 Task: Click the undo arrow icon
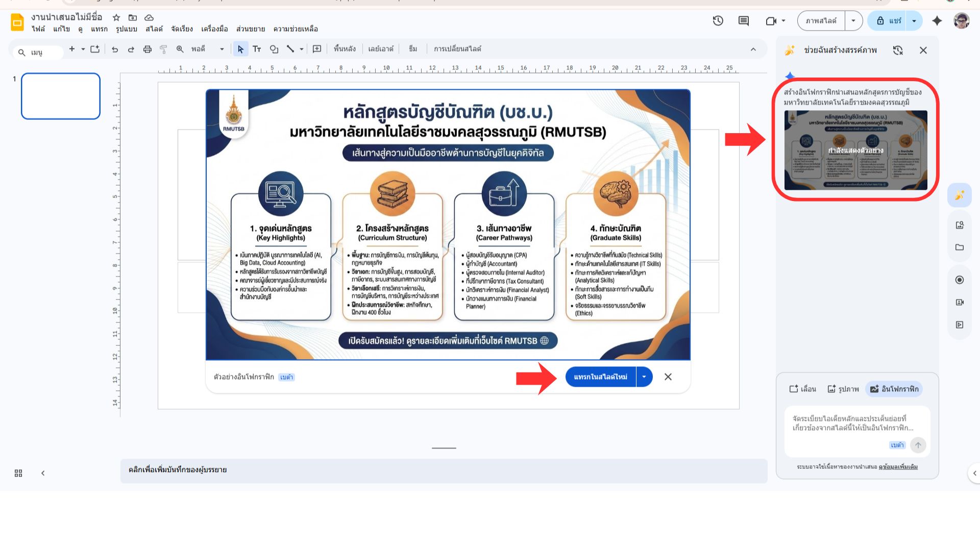[115, 49]
